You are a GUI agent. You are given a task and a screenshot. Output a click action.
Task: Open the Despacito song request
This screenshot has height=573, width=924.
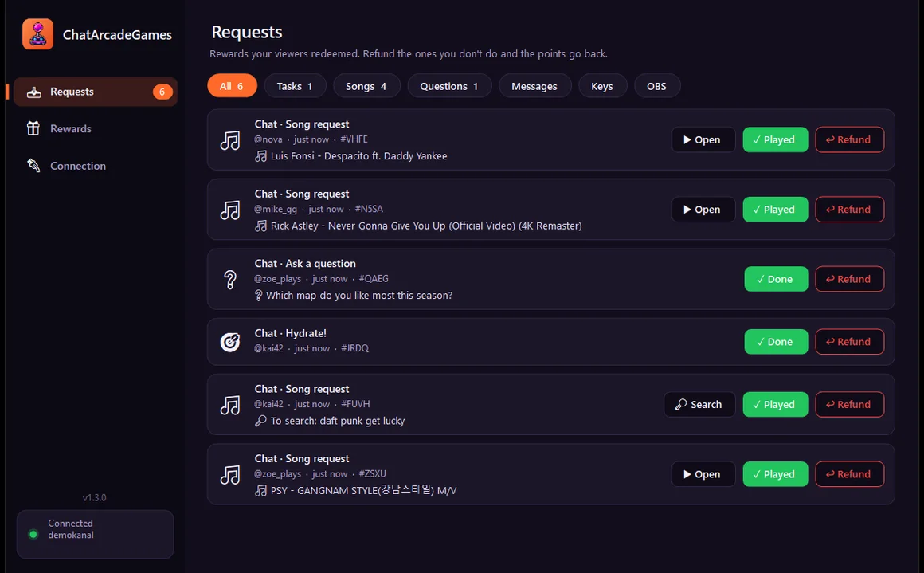coord(703,139)
